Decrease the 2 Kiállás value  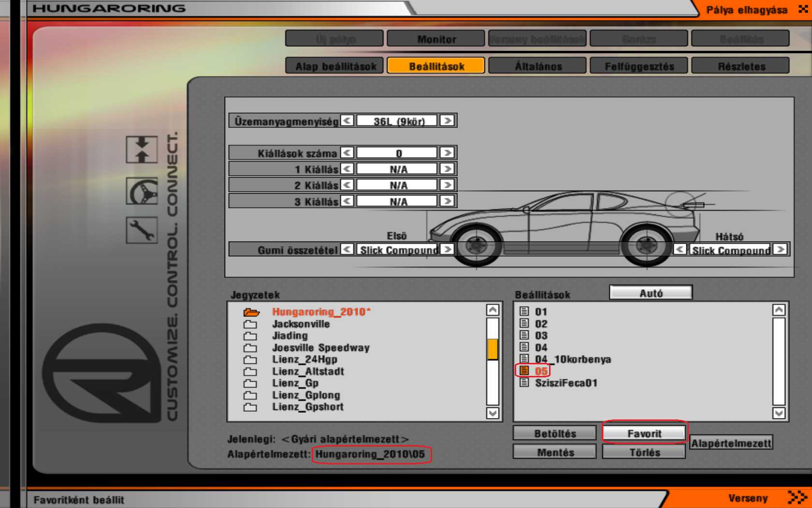(x=347, y=185)
